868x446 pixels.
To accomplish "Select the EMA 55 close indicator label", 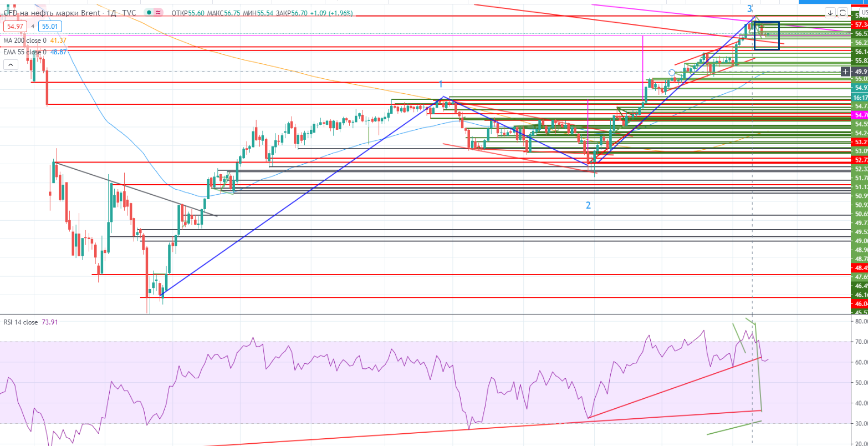I will click(x=25, y=51).
